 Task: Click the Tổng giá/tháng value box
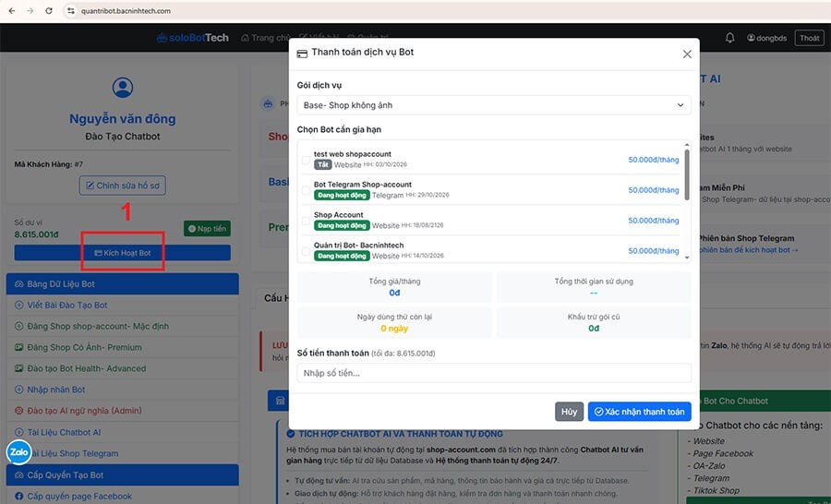coord(394,287)
